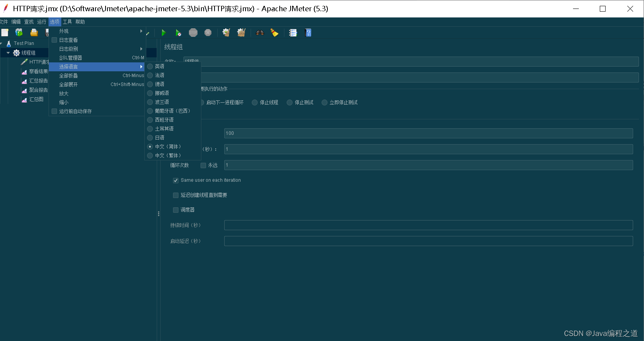Select 法语 language radio option

pyautogui.click(x=173, y=75)
